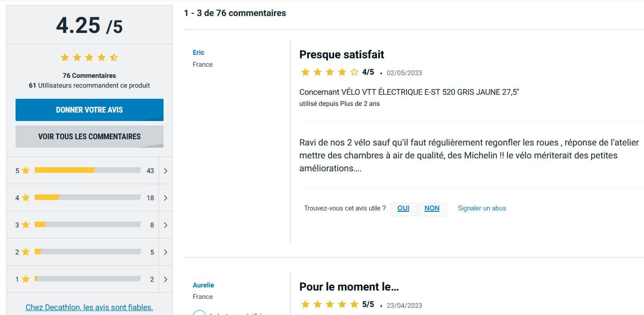Open the 1-star reviews chevron

(x=165, y=279)
